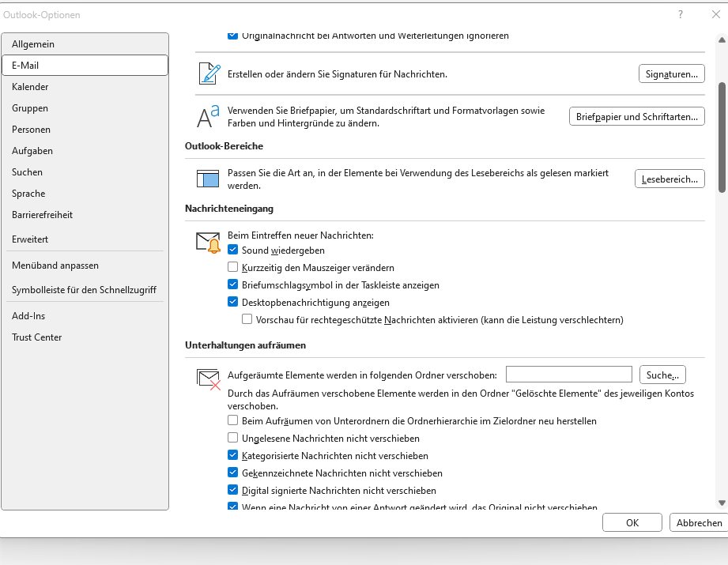This screenshot has width=728, height=565.
Task: Uncheck Gekennzeichnete Nachrichten nicht verschieben
Action: pyautogui.click(x=232, y=472)
